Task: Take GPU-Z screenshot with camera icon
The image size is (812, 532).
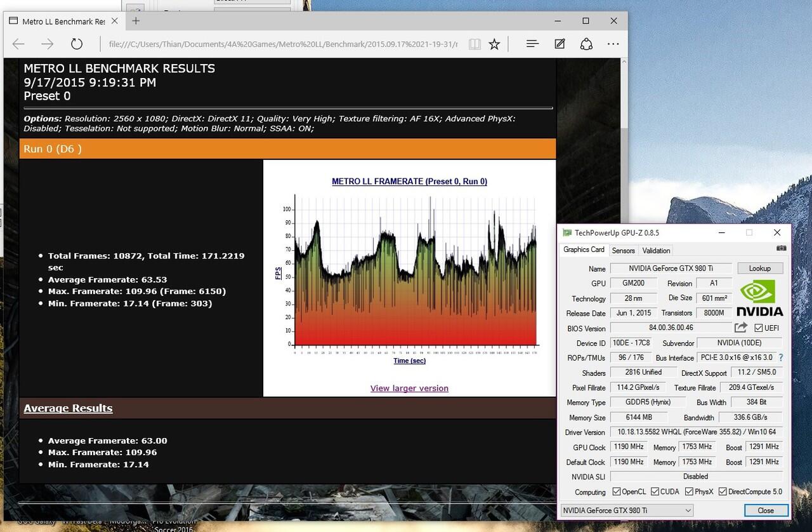Action: pyautogui.click(x=782, y=248)
